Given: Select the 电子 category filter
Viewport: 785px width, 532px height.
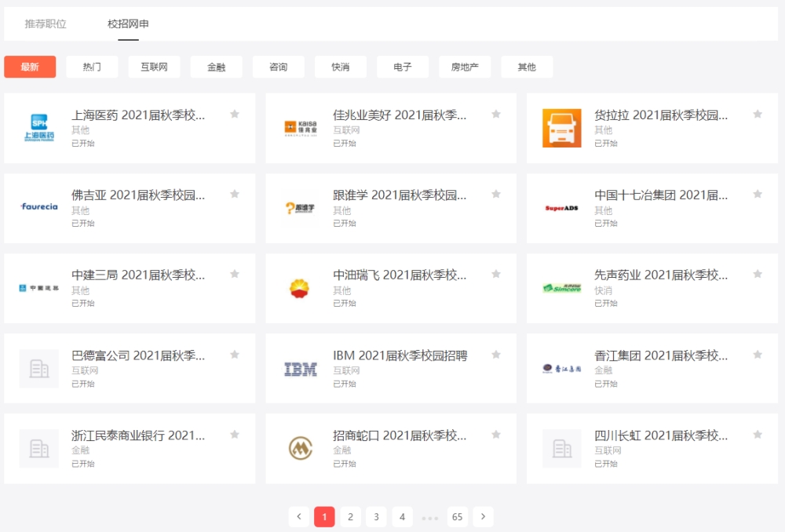Looking at the screenshot, I should tap(403, 67).
